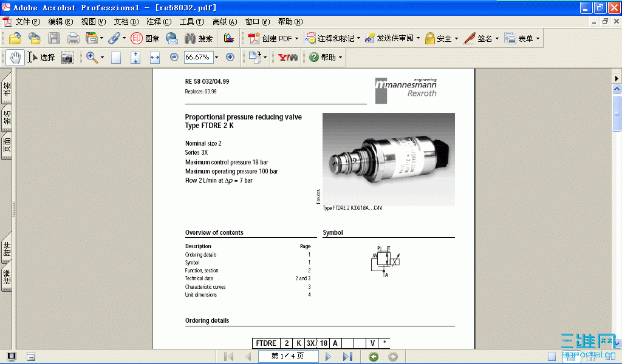The image size is (622, 364).
Task: Open the 书签 bookmarks side tab
Action: pos(7,89)
